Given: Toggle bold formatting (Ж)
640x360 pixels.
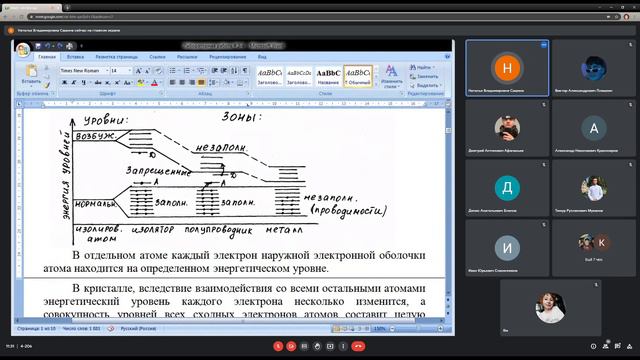Looking at the screenshot, I should pos(64,82).
